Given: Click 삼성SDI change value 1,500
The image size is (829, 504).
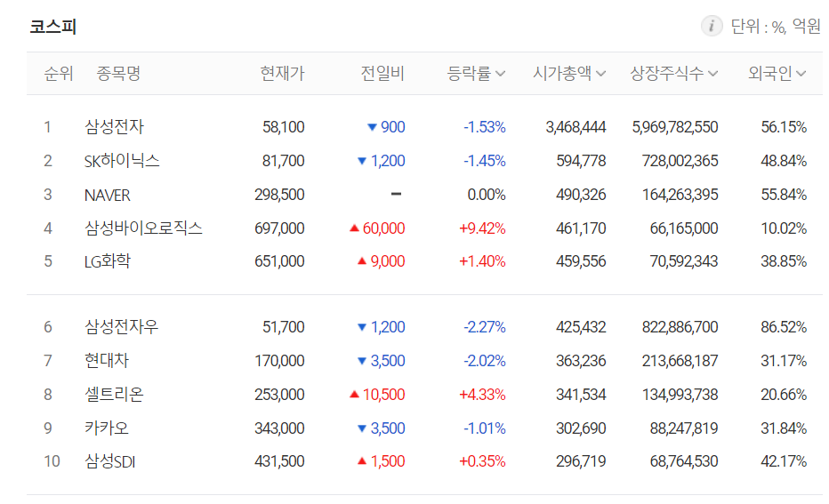Looking at the screenshot, I should [x=388, y=461].
